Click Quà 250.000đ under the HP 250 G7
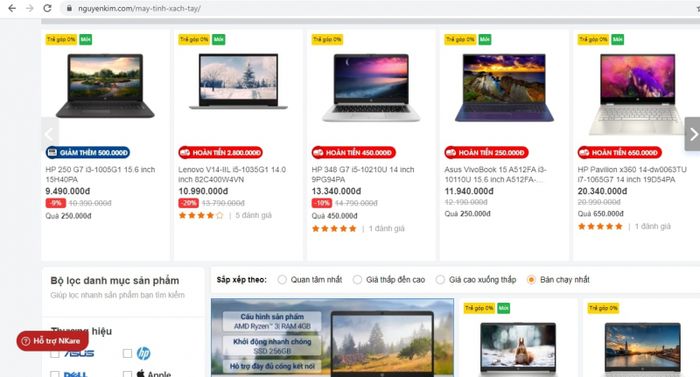 coord(68,216)
